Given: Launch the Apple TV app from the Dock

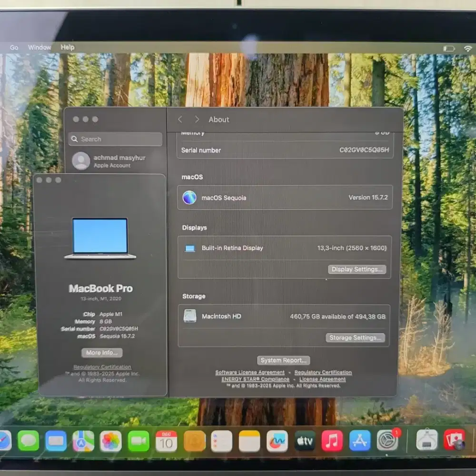Looking at the screenshot, I should click(x=305, y=442).
